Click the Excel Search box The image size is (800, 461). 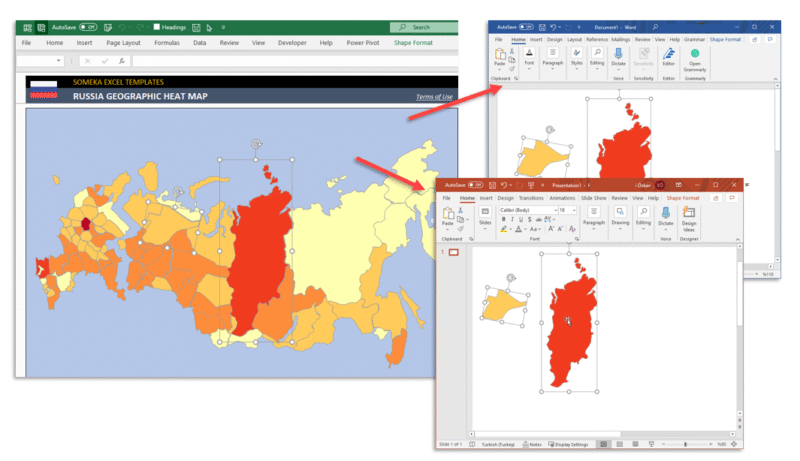tap(424, 27)
